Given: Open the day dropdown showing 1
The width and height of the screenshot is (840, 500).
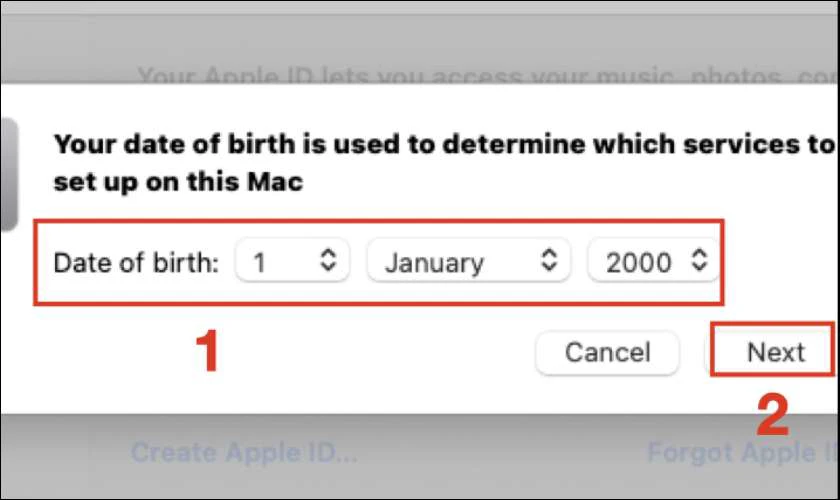Looking at the screenshot, I should pos(291,262).
